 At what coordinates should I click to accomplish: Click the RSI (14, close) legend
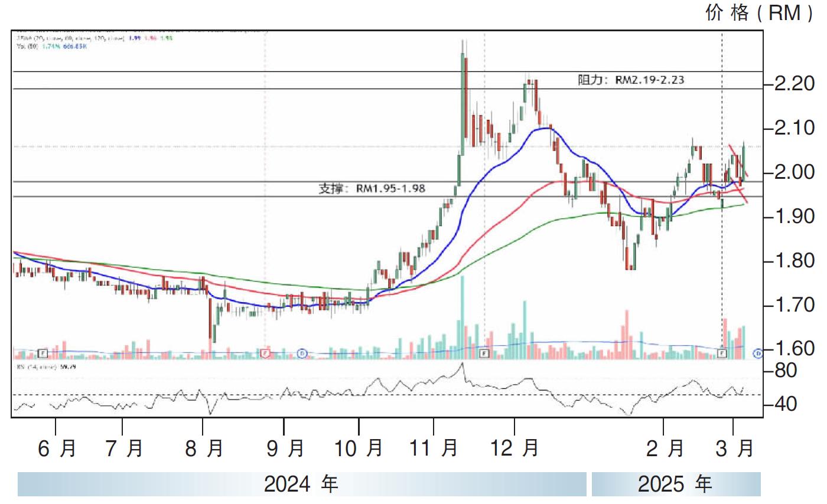pyautogui.click(x=45, y=366)
